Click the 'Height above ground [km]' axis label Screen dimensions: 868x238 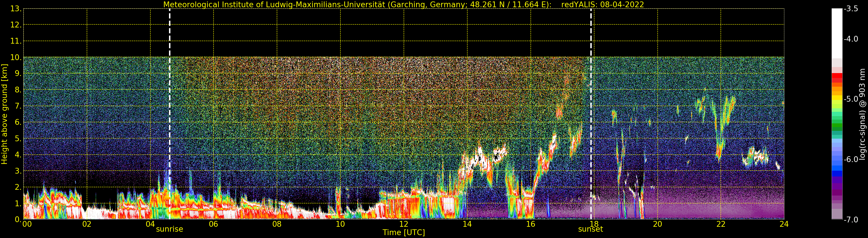click(x=4, y=114)
